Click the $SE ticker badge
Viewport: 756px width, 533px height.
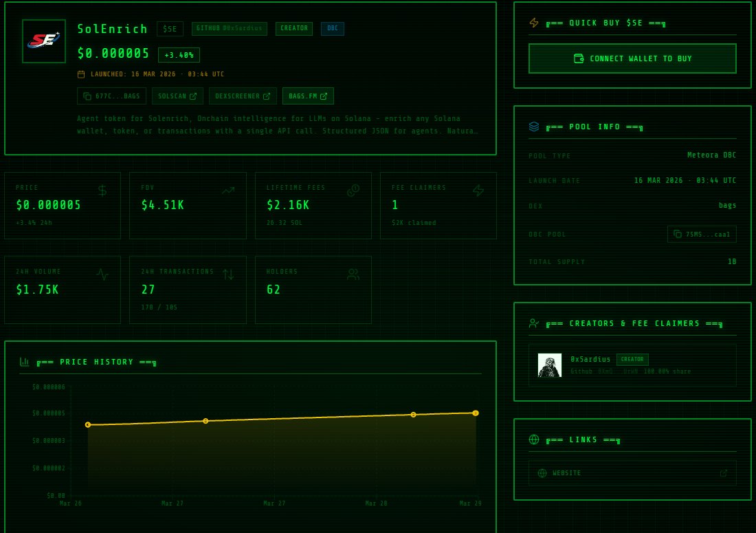click(170, 29)
